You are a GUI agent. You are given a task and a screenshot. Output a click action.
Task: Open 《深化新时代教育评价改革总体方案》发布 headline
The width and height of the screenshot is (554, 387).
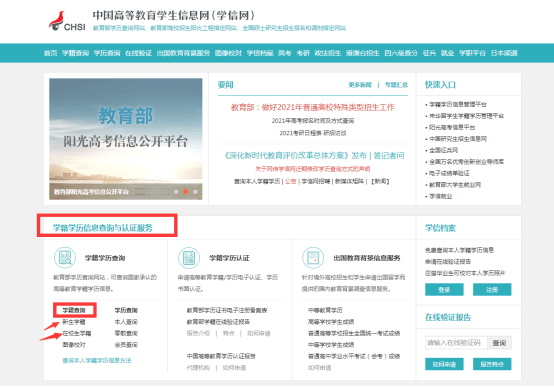tap(295, 156)
